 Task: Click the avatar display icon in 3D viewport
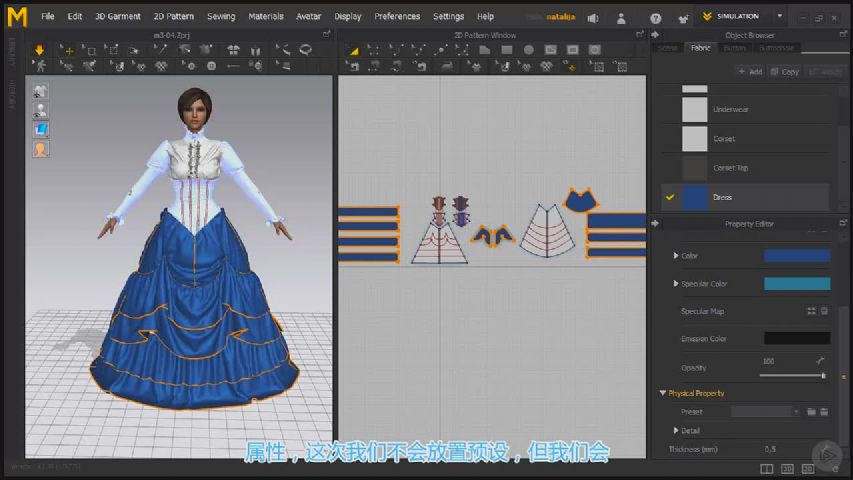point(40,110)
